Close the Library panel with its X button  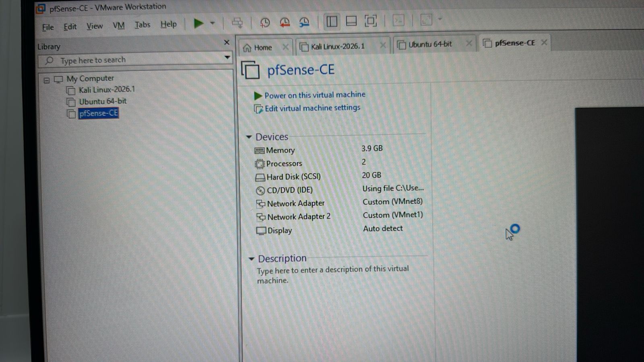click(x=227, y=42)
